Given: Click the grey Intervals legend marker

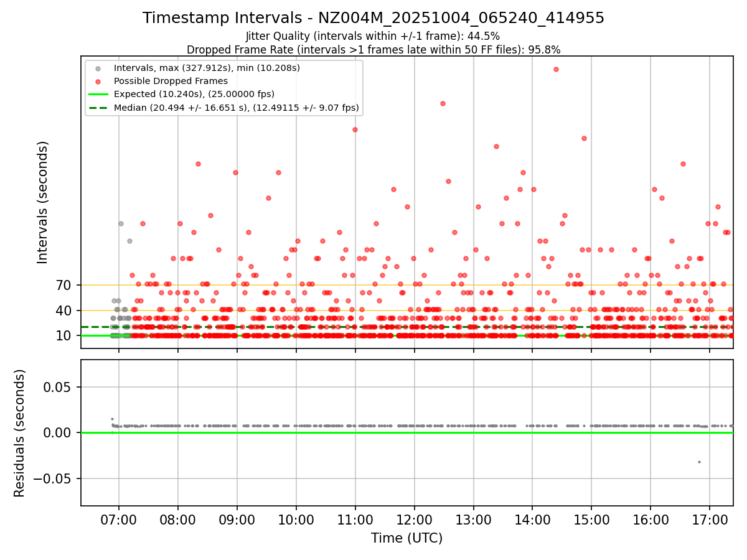Looking at the screenshot, I should tap(96, 68).
